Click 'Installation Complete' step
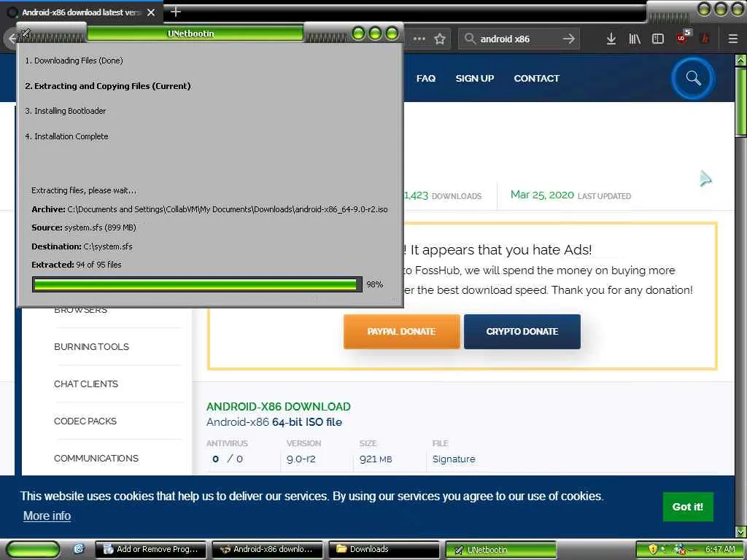747x560 pixels. pos(66,136)
